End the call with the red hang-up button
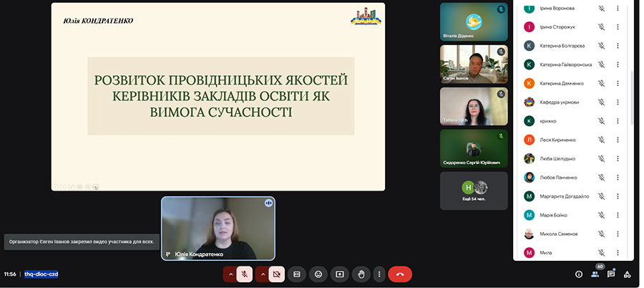 (x=400, y=274)
